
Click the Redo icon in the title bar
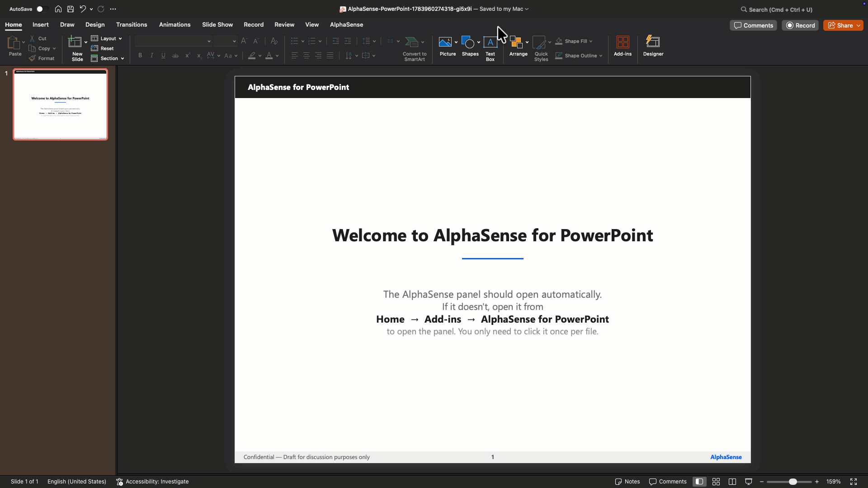point(101,9)
